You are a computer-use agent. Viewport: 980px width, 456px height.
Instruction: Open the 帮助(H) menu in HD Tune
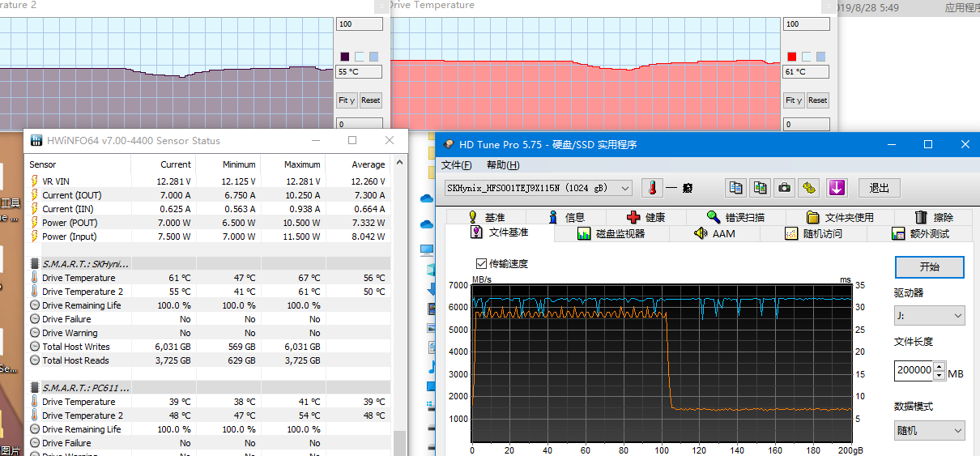[503, 165]
